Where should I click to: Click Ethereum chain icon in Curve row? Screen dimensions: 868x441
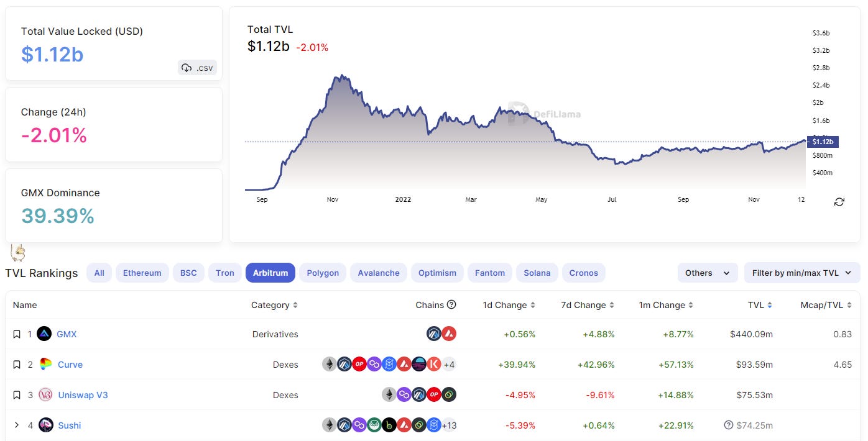coord(330,365)
